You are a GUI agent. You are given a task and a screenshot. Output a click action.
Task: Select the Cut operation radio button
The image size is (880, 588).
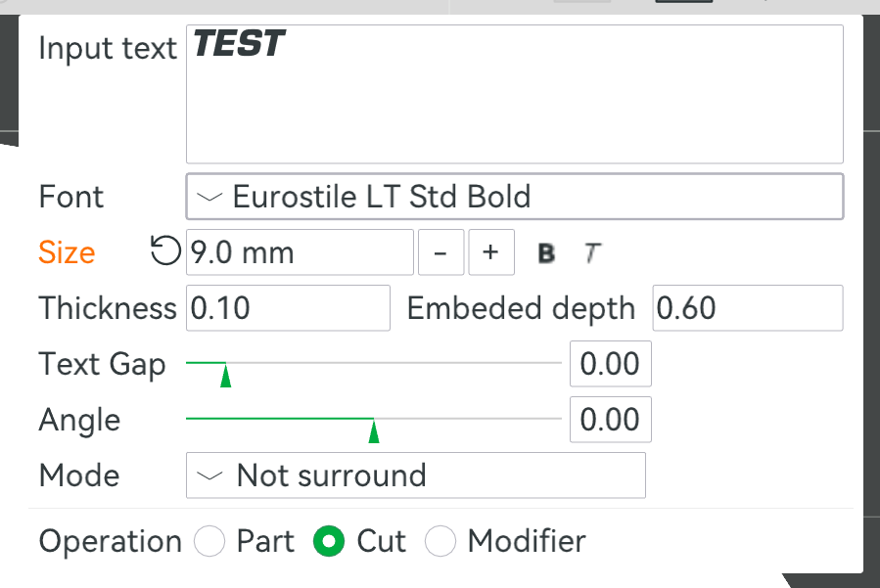329,541
